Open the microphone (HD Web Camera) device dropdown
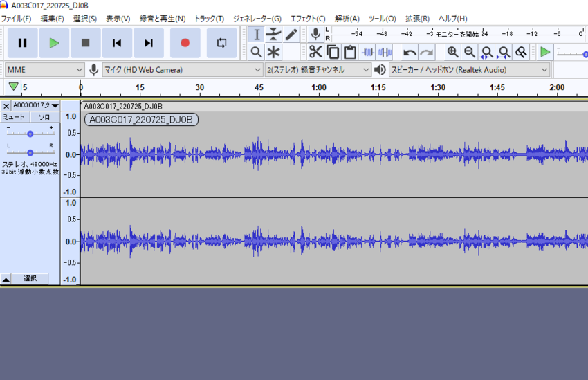 coord(182,70)
